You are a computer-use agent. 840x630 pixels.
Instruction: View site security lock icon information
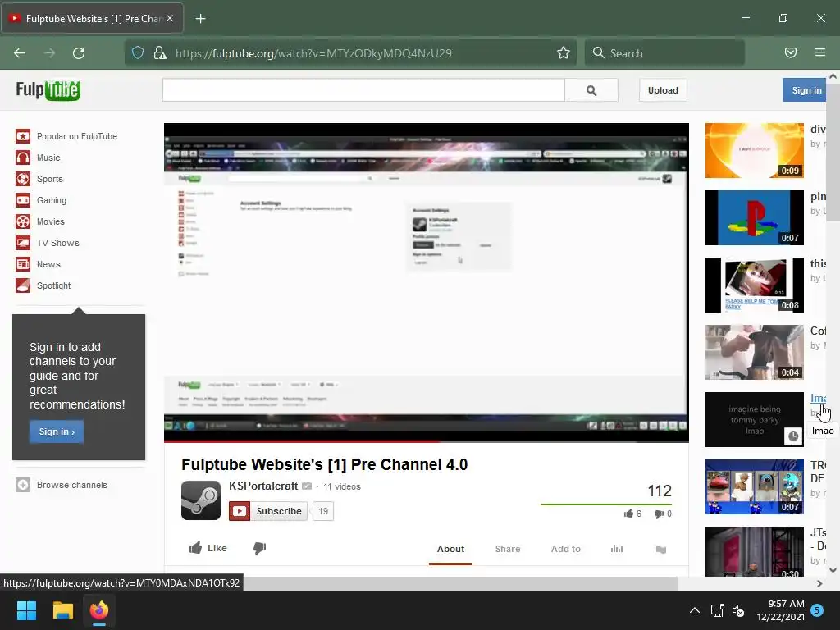coord(160,52)
